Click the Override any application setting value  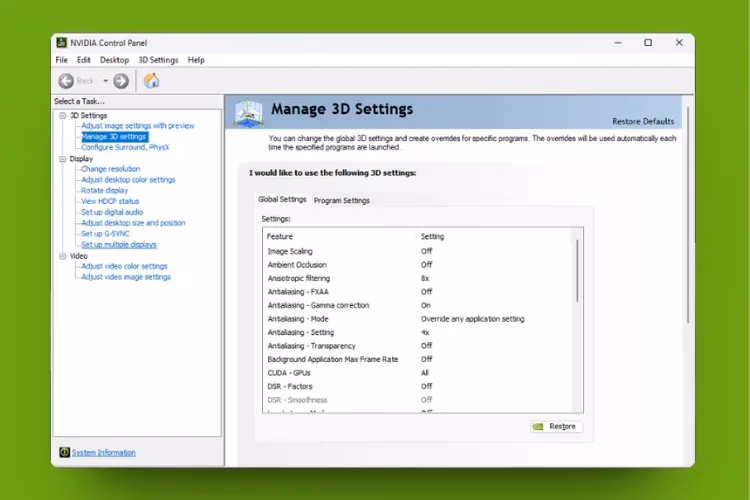[473, 319]
